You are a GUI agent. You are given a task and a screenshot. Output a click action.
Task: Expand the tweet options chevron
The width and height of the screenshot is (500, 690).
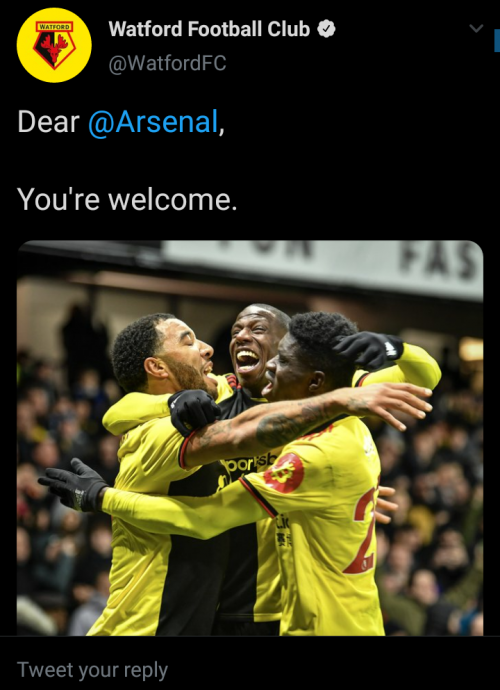pos(476,29)
